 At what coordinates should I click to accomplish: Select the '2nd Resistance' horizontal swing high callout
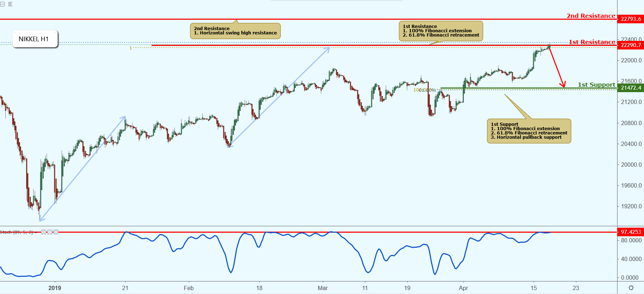pos(235,31)
